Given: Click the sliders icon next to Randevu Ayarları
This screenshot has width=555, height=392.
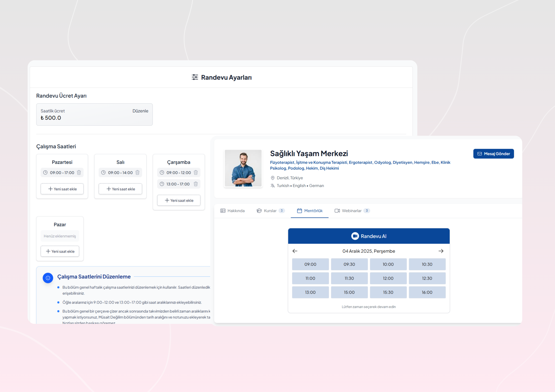Looking at the screenshot, I should pyautogui.click(x=195, y=77).
